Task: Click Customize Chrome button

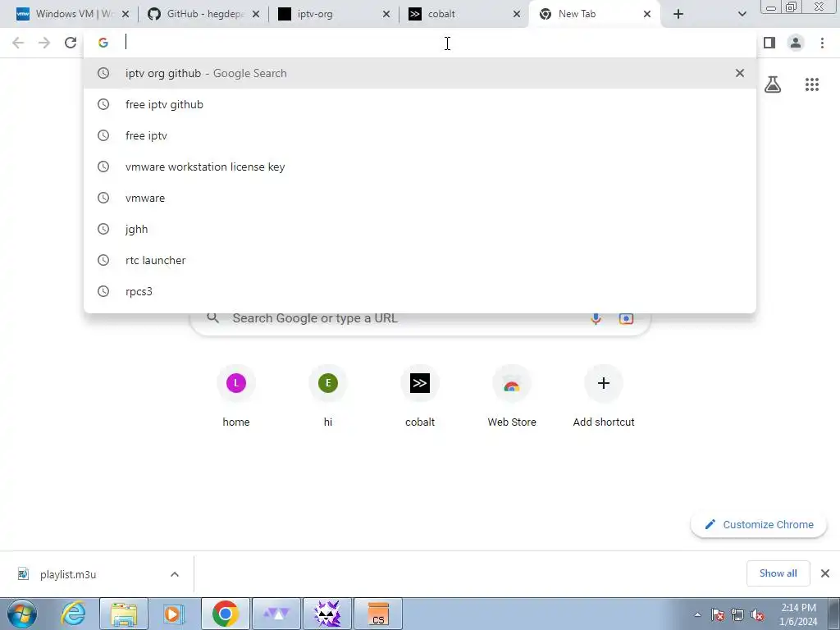Action: (x=759, y=524)
